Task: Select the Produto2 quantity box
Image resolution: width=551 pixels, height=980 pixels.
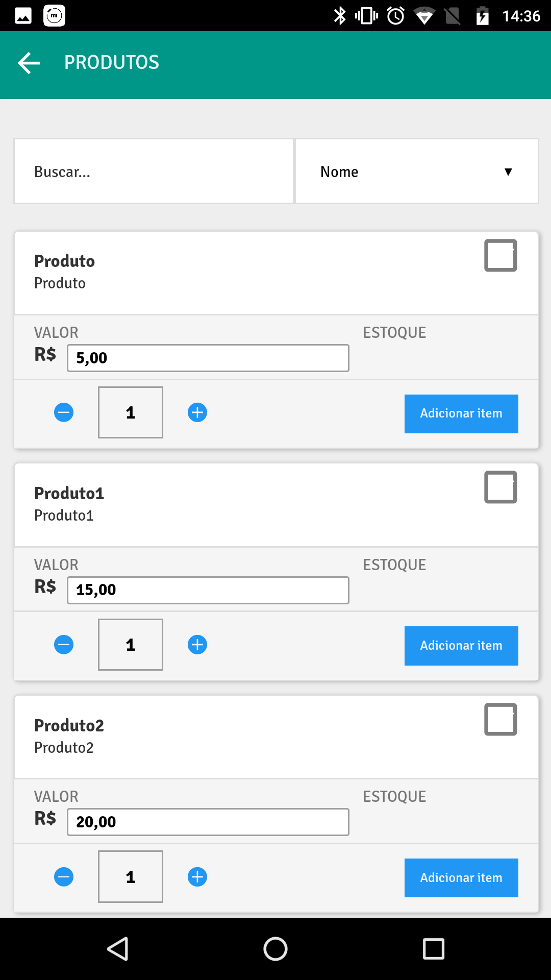Action: coord(131,876)
